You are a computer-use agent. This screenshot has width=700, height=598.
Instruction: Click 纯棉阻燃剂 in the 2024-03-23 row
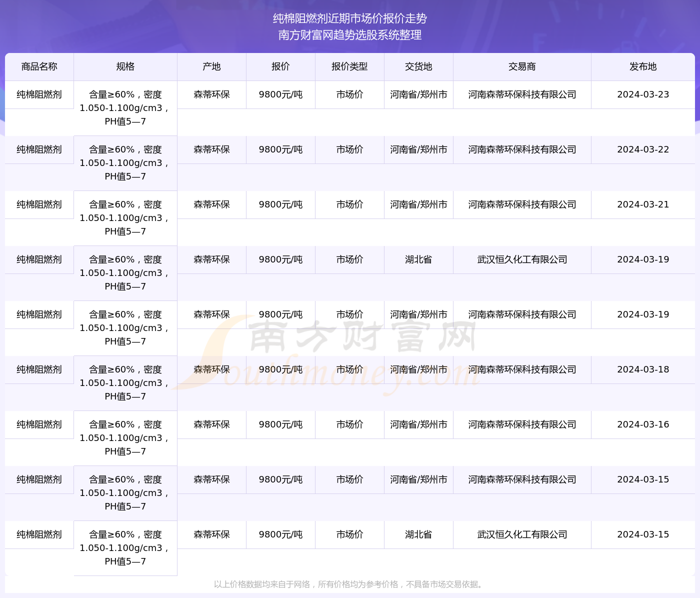click(x=39, y=94)
